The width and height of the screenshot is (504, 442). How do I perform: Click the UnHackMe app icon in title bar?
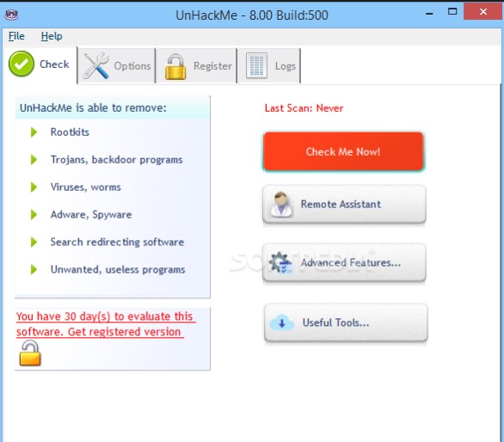pyautogui.click(x=11, y=15)
